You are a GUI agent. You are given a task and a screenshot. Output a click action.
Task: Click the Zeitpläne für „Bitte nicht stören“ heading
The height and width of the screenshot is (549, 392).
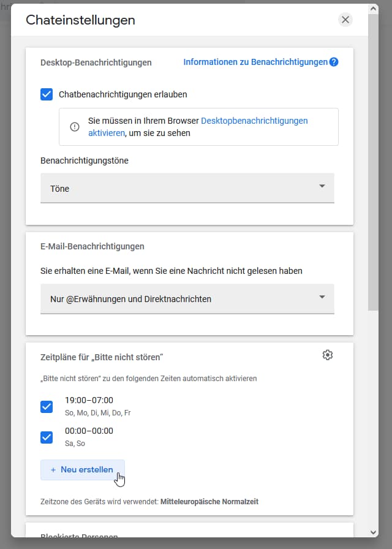coord(102,357)
